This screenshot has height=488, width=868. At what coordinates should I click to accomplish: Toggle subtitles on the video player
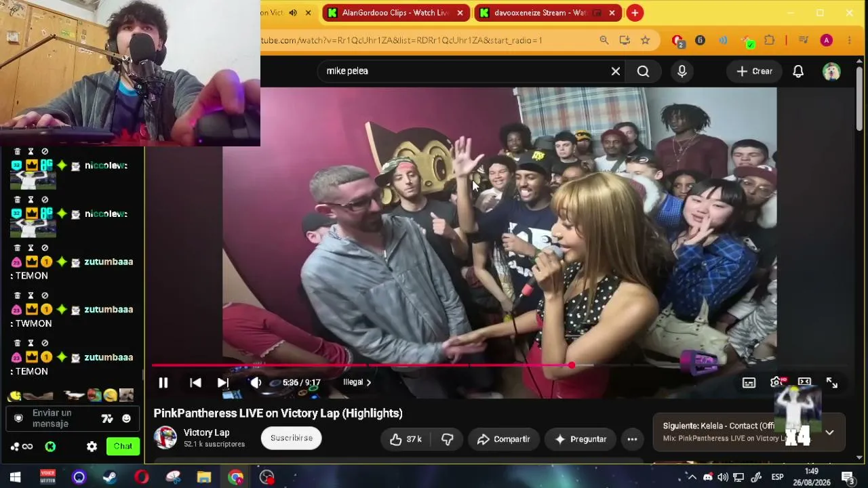749,383
